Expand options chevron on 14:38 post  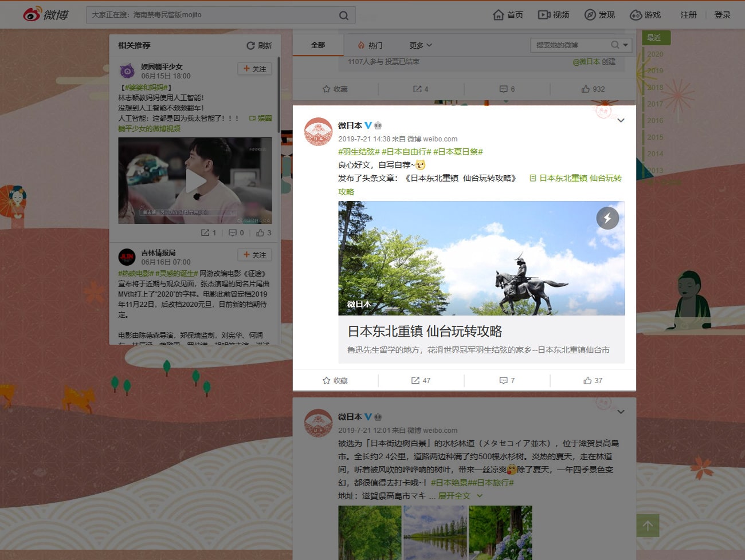point(621,120)
